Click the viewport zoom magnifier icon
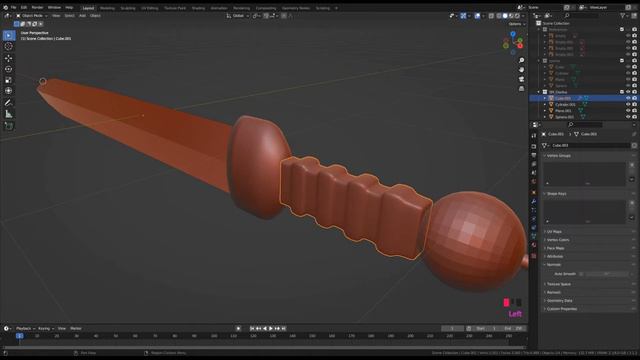This screenshot has width=640, height=360. point(521,60)
